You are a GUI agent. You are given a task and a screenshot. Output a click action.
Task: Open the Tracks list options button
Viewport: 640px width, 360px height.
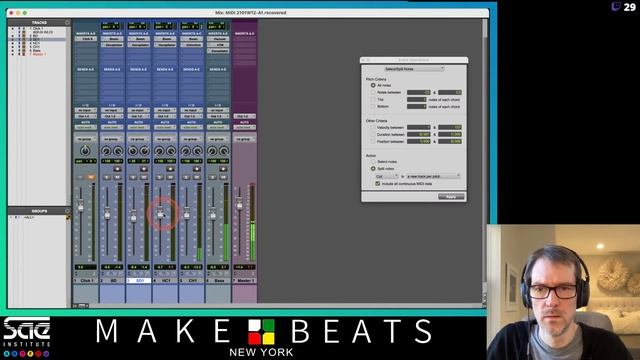tap(67, 22)
